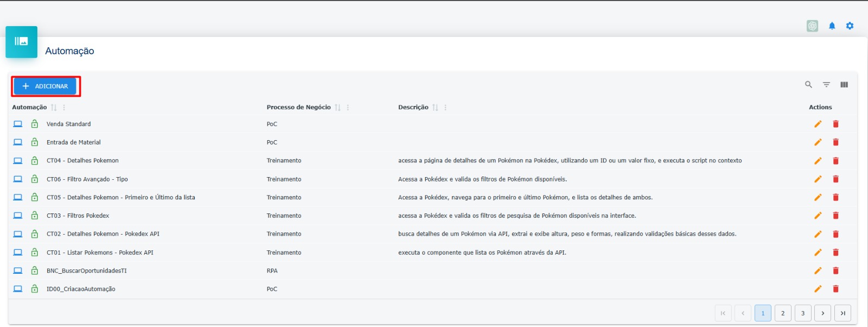The width and height of the screenshot is (868, 327).
Task: Delete CT06 - Filtro Avançado - Tipo
Action: [x=835, y=179]
